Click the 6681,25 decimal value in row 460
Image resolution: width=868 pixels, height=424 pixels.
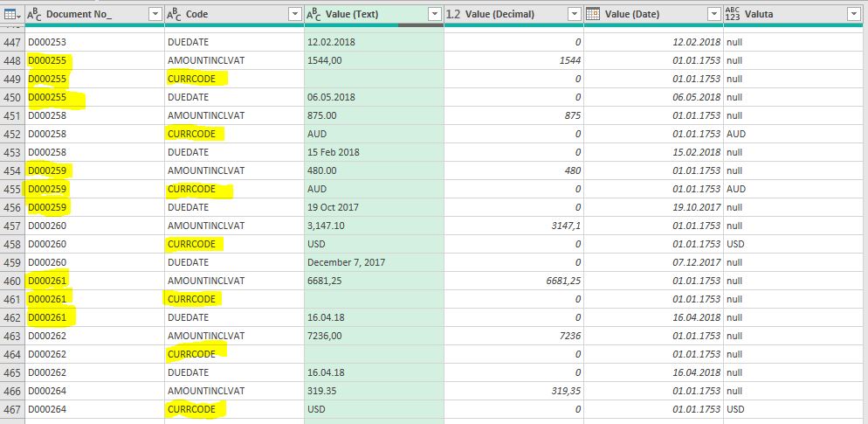(513, 281)
